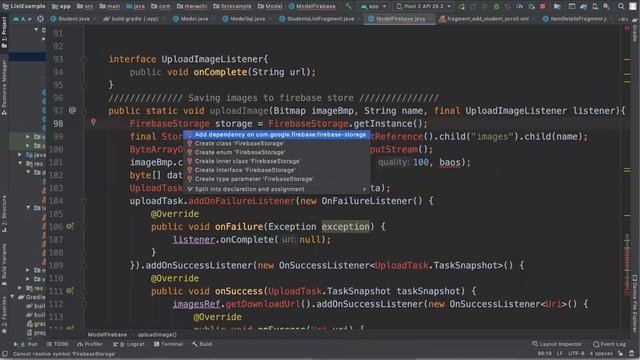Click the Rerun app icon beside device selector

462,7
